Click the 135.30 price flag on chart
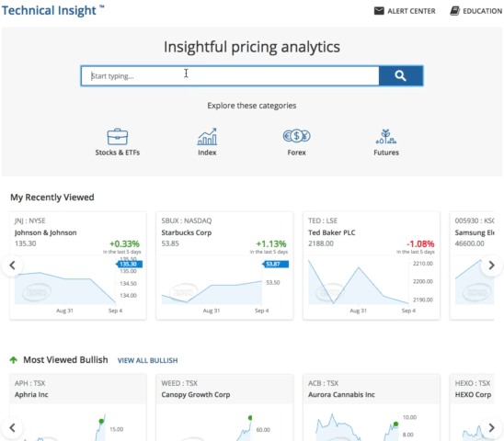Image resolution: width=504 pixels, height=441 pixels. [129, 264]
